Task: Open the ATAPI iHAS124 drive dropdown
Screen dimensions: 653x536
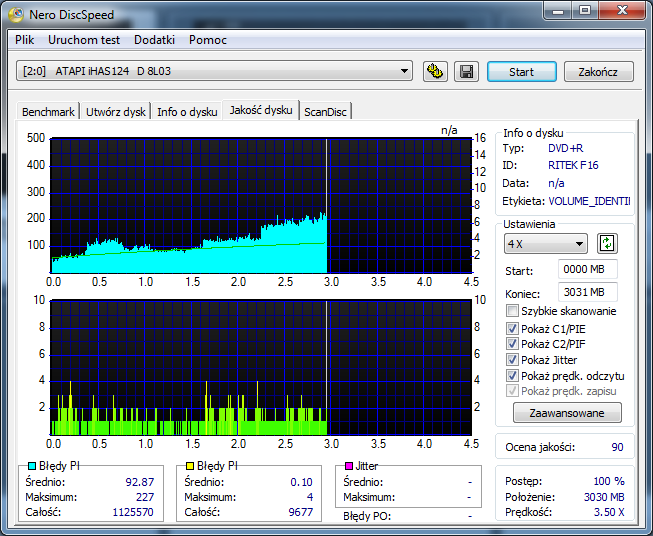Action: coord(214,71)
